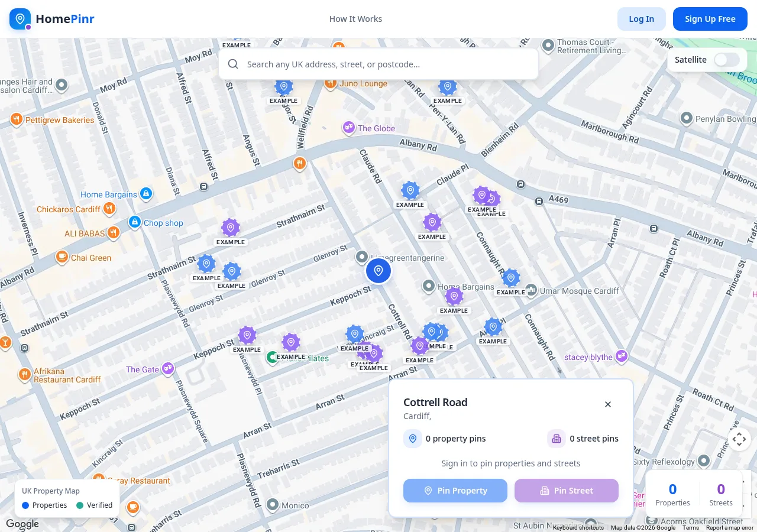This screenshot has height=532, width=757.
Task: Click the "Verified" legend entry
Action: (x=94, y=505)
